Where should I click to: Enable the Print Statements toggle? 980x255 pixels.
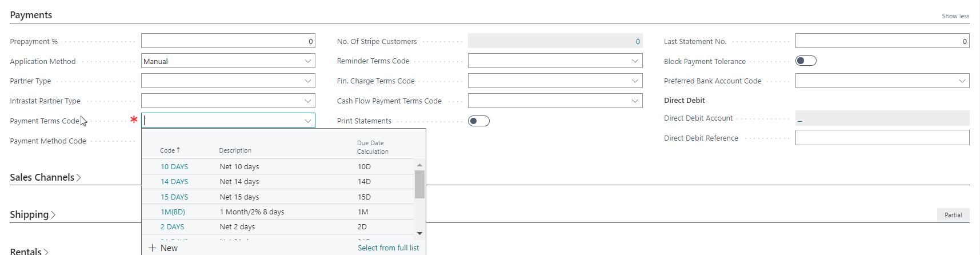pyautogui.click(x=478, y=121)
